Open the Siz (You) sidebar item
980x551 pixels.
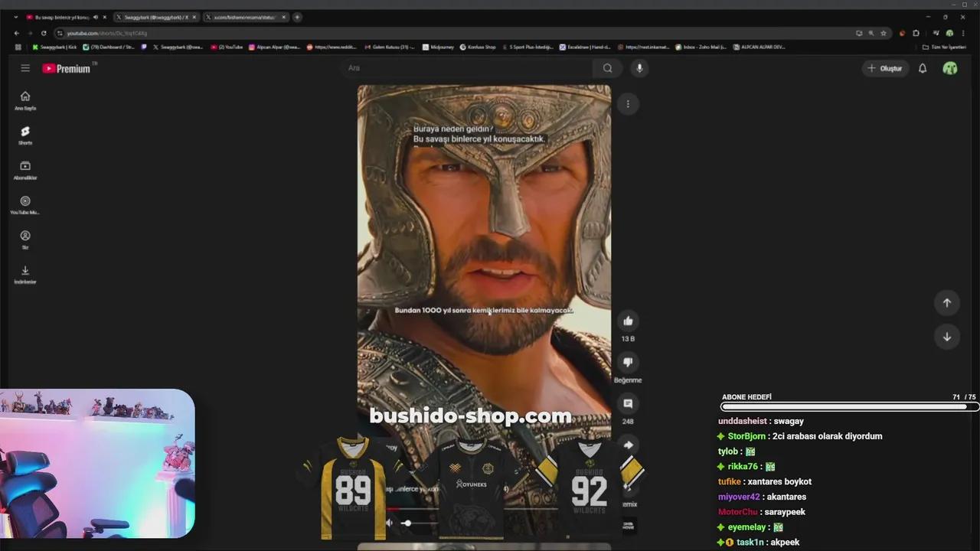pos(25,240)
